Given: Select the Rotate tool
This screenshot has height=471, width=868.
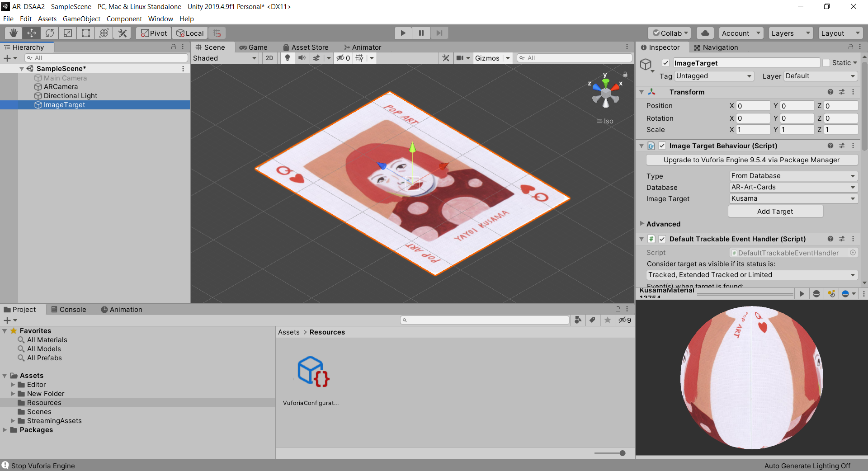Looking at the screenshot, I should tap(50, 33).
